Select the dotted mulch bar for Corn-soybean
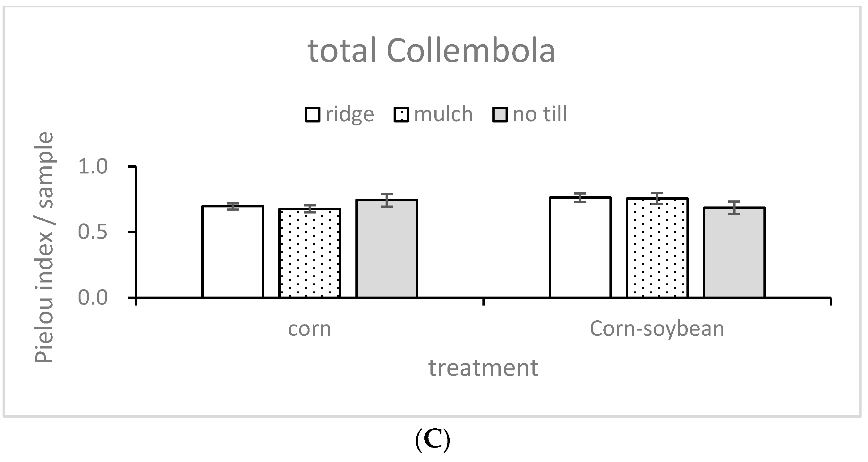This screenshot has width=868, height=462. (x=657, y=248)
